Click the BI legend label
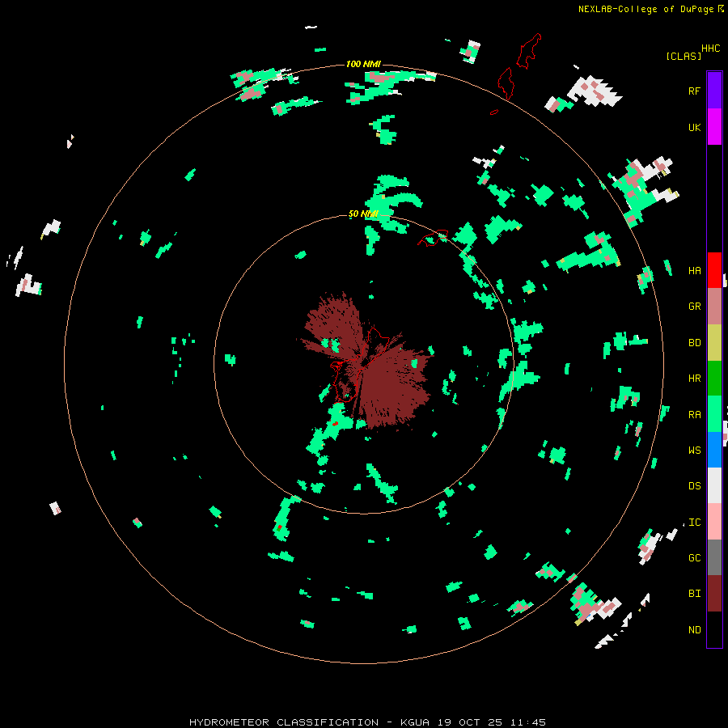This screenshot has width=728, height=728. 694,594
